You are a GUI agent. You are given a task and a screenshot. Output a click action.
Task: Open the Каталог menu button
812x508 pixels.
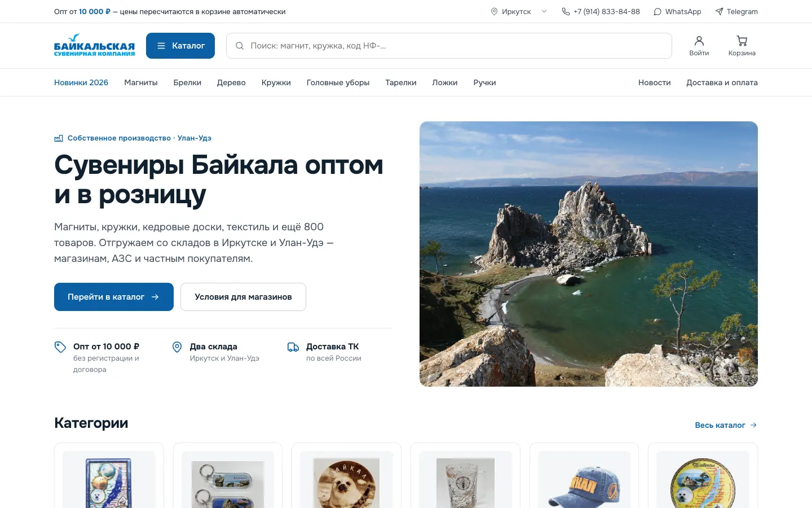click(x=180, y=46)
